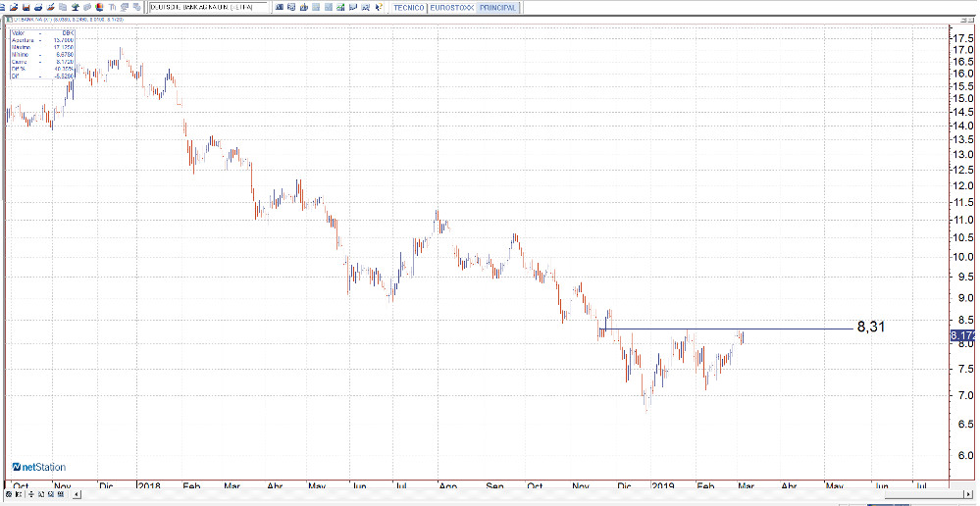Image resolution: width=980 pixels, height=506 pixels.
Task: Click the question mark help icon
Action: [380, 8]
